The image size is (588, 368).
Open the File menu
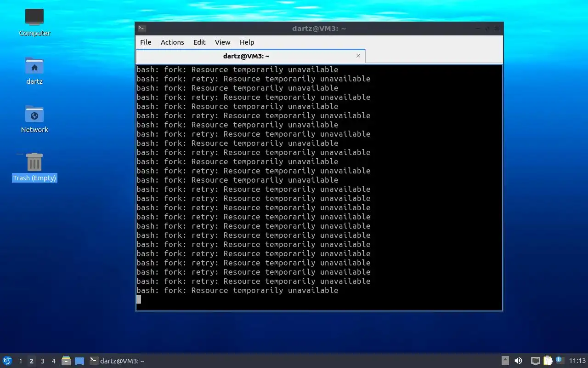[146, 42]
